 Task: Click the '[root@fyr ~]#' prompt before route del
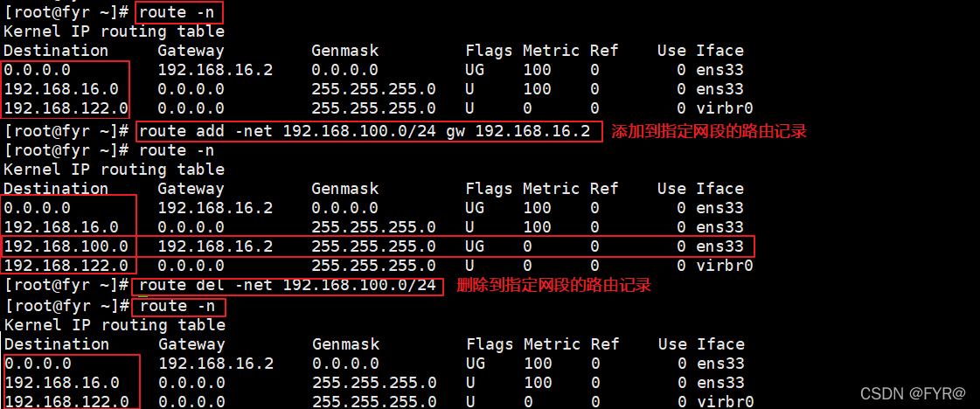point(66,286)
